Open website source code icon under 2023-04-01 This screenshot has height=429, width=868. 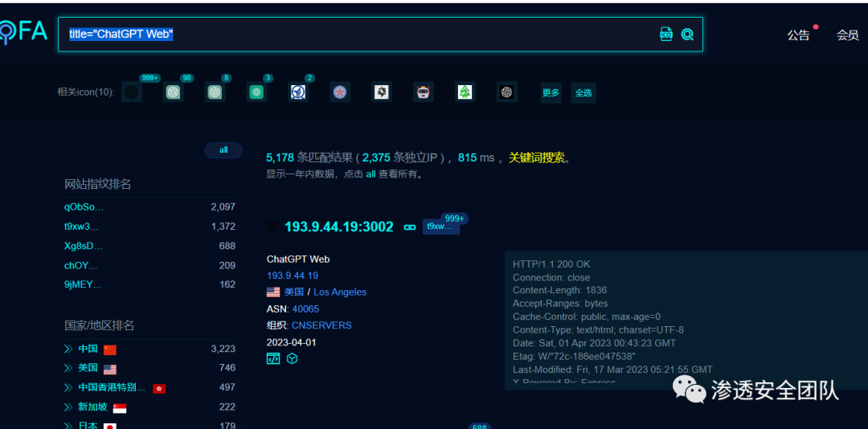(x=273, y=358)
